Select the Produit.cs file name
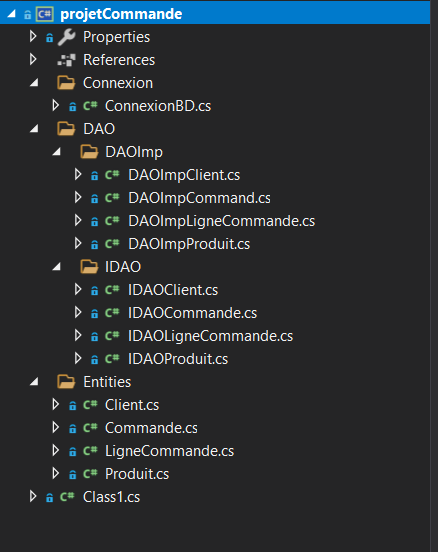Screen dimensions: 438x552 click(x=137, y=474)
